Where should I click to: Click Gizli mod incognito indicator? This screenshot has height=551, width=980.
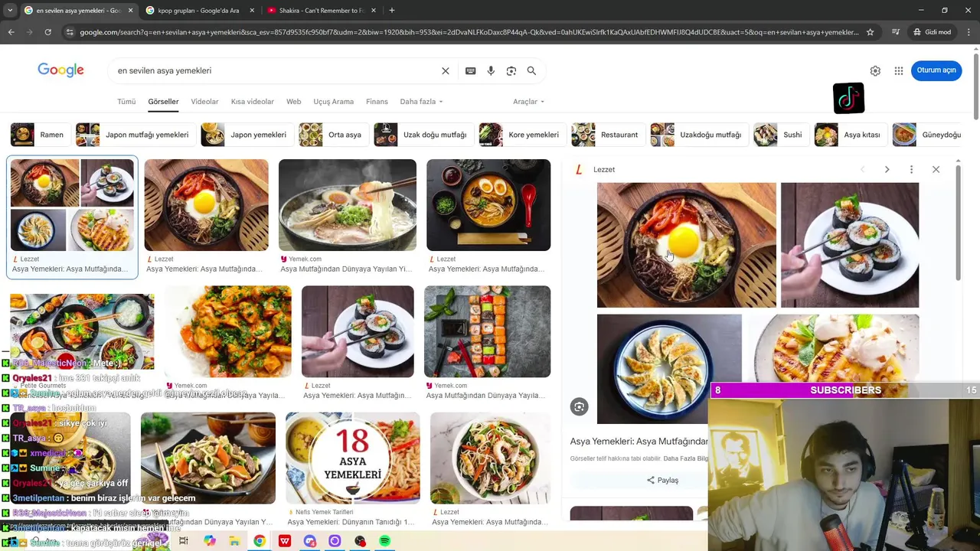click(932, 32)
